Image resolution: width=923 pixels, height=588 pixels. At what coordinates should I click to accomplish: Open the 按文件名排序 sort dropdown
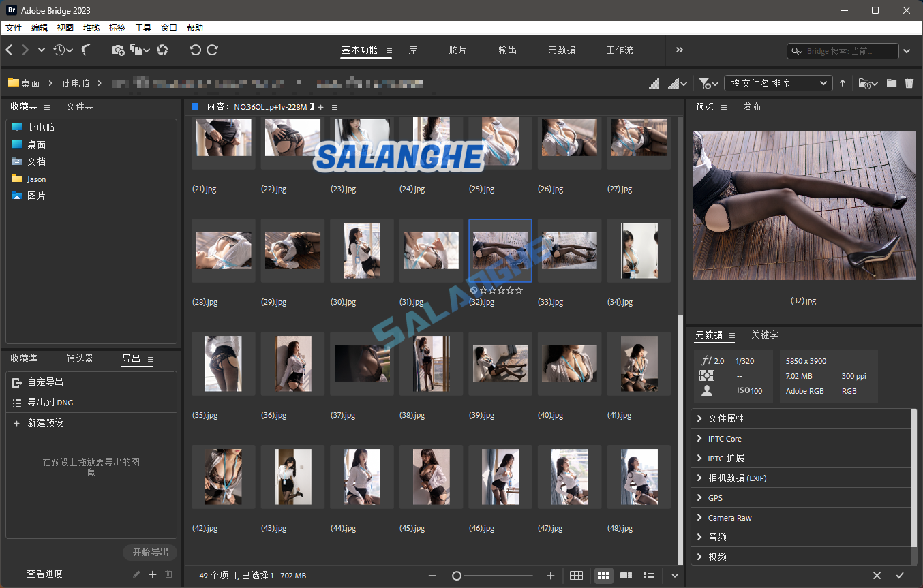[x=778, y=83]
